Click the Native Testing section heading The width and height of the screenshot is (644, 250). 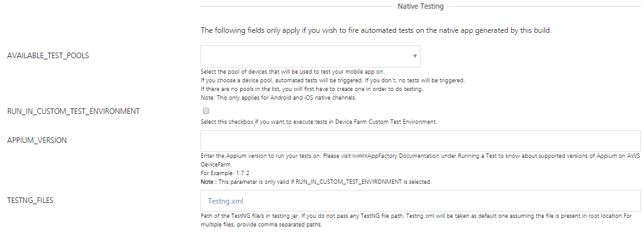coord(420,7)
